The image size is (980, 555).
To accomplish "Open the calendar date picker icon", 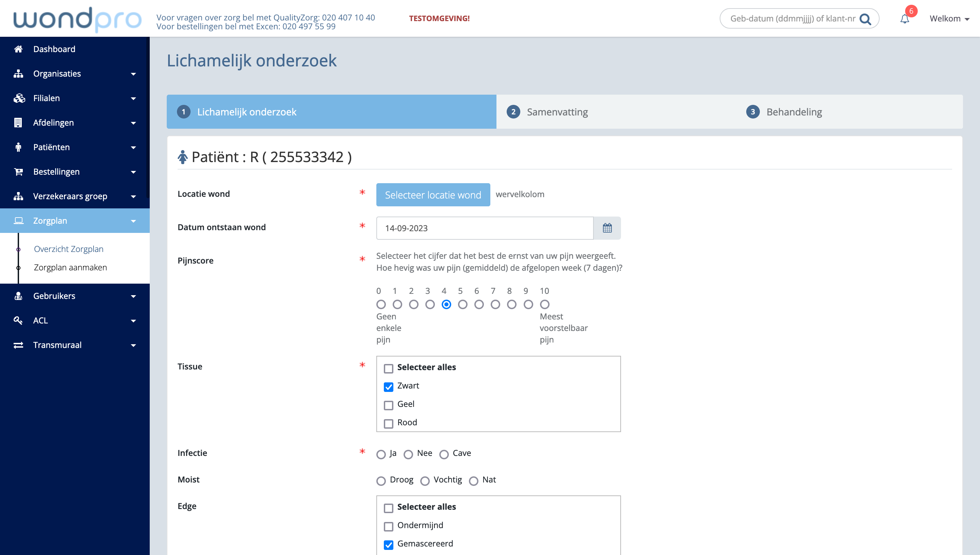I will [x=607, y=228].
